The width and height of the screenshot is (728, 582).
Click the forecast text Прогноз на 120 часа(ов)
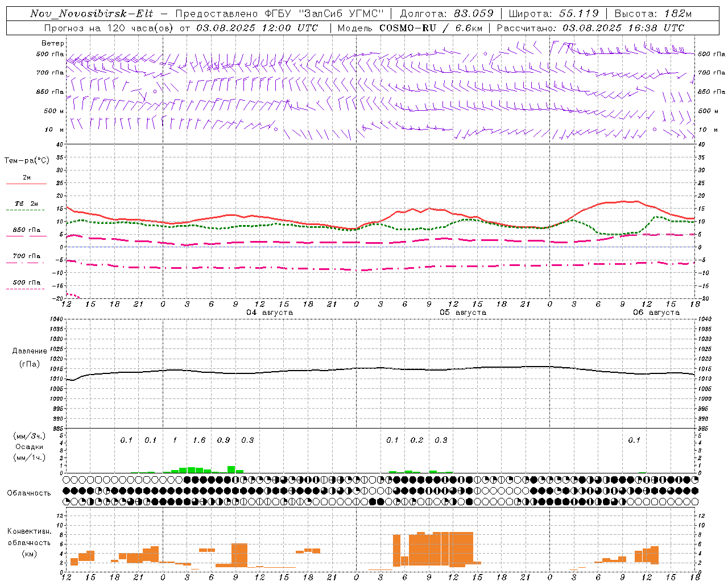pos(109,28)
